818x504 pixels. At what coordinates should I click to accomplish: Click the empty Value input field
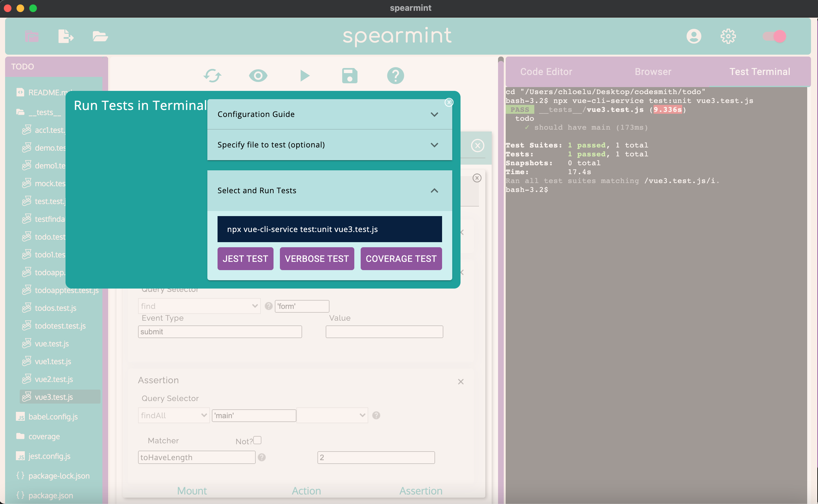pos(384,332)
